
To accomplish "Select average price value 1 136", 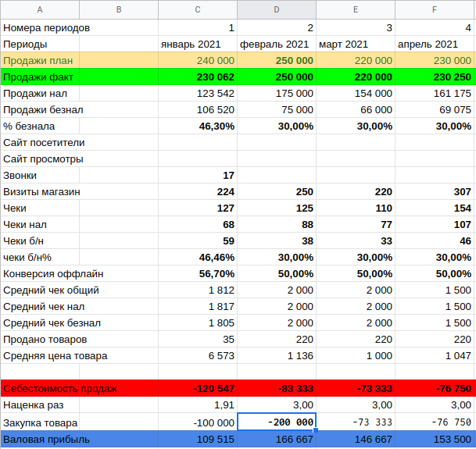I will click(x=277, y=355).
